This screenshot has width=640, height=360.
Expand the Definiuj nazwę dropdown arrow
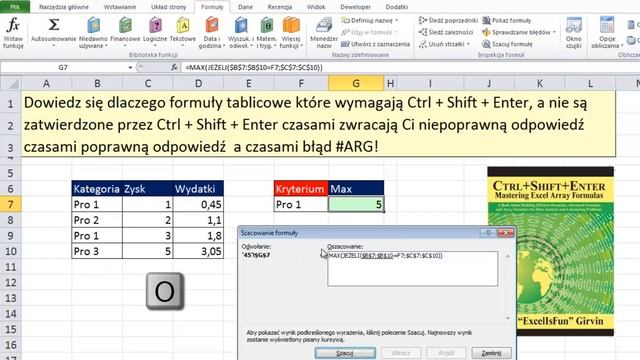(x=397, y=20)
